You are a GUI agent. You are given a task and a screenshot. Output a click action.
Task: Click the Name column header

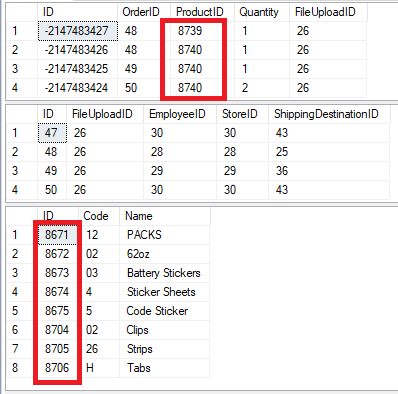[x=165, y=216]
